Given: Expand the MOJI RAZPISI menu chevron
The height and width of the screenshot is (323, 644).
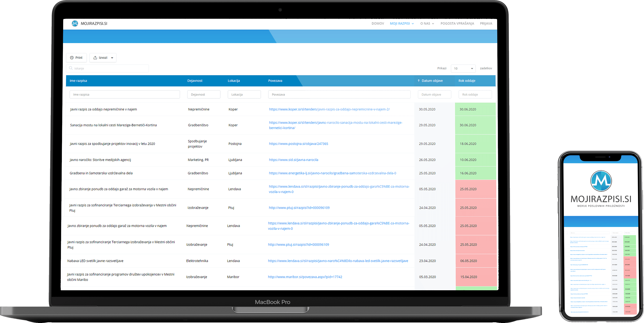Looking at the screenshot, I should [413, 24].
